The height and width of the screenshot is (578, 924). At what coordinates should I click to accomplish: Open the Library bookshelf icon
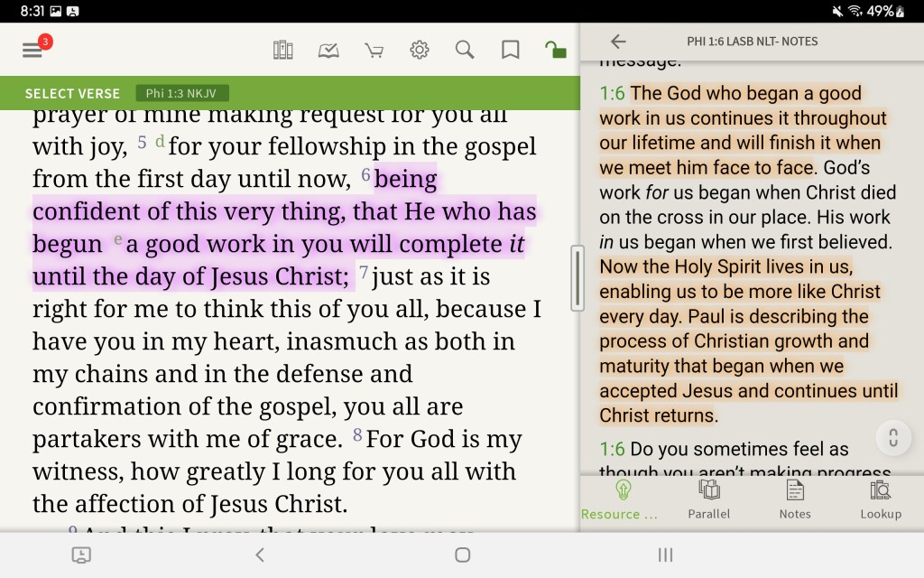click(283, 50)
